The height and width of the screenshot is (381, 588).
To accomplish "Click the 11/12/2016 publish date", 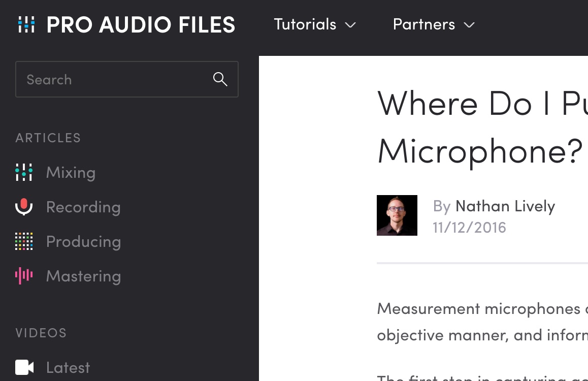I will pos(470,228).
